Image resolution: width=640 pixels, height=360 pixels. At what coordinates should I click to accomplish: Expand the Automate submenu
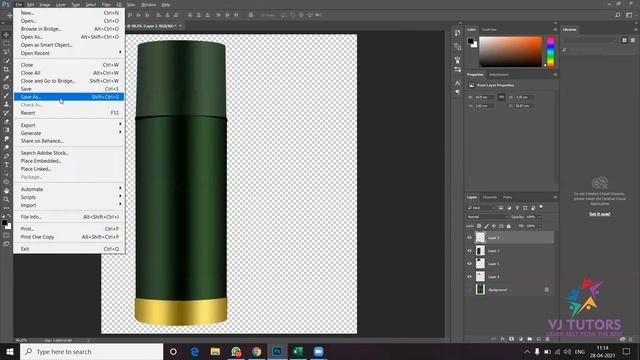(x=69, y=189)
